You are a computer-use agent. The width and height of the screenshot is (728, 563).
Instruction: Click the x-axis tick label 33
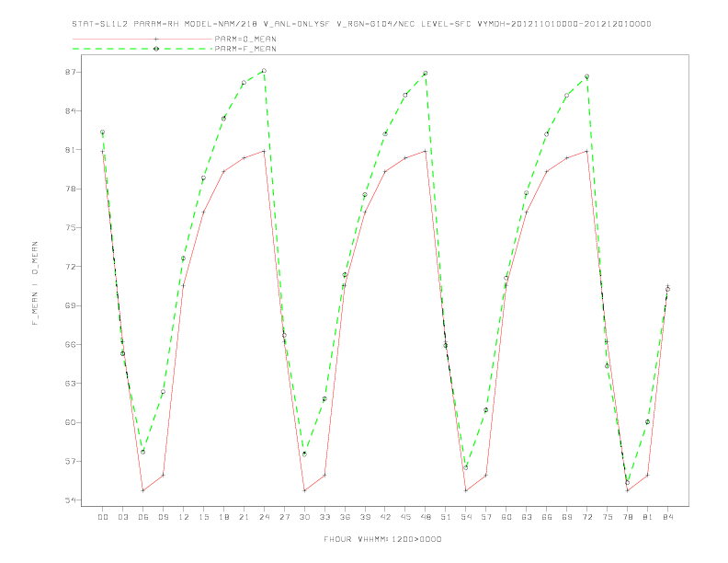324,517
